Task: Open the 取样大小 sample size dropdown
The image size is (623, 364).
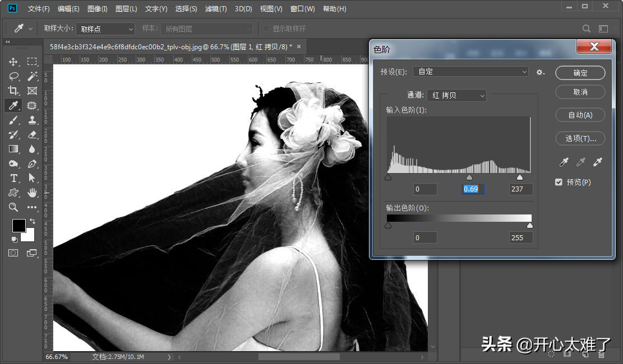Action: pyautogui.click(x=105, y=29)
